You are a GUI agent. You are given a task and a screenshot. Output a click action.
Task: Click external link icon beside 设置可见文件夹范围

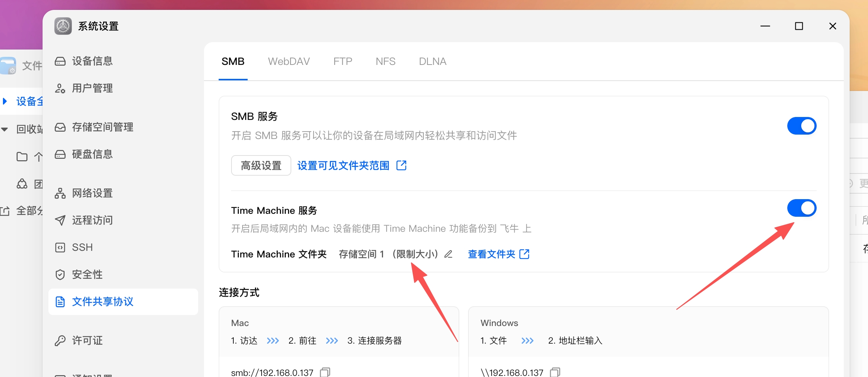(401, 165)
